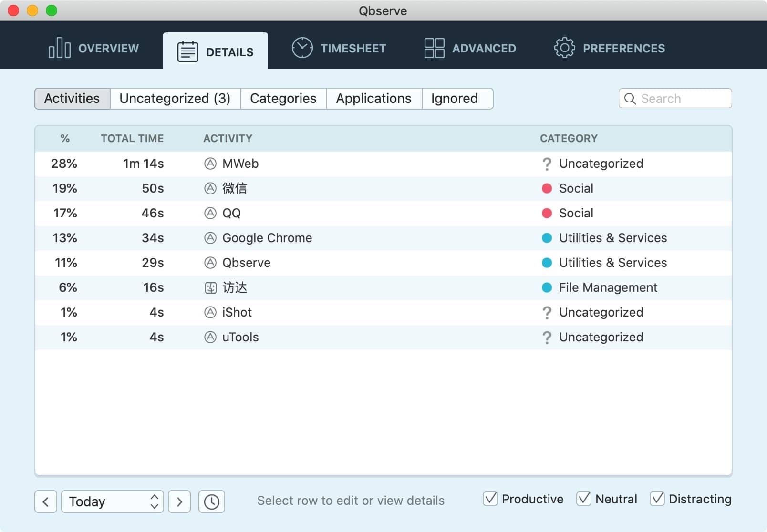Go to the next day
Image resolution: width=767 pixels, height=532 pixels.
click(x=179, y=501)
